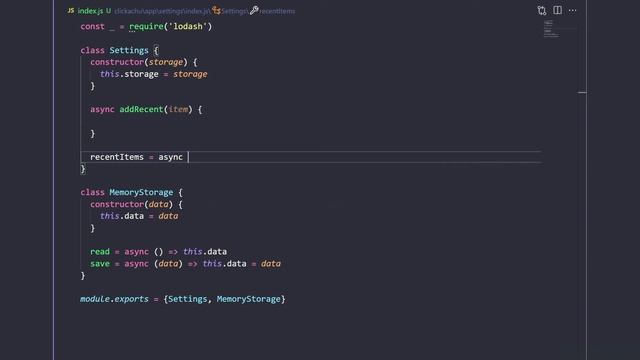Click the "save" property name

point(100,264)
